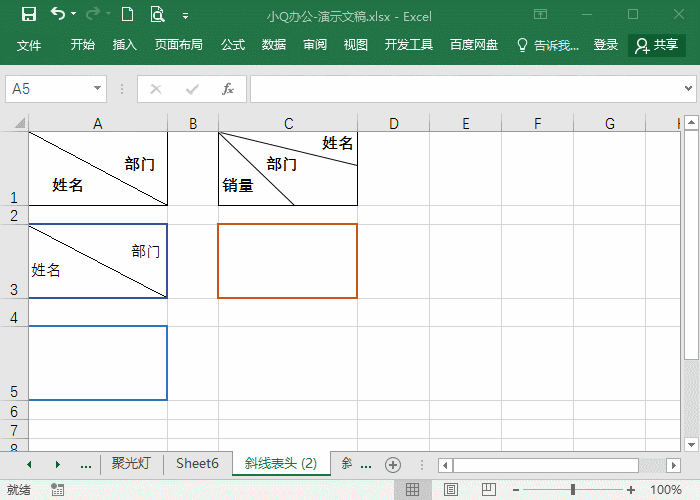Click the 共享 share button
This screenshot has width=700, height=500.
tap(657, 45)
